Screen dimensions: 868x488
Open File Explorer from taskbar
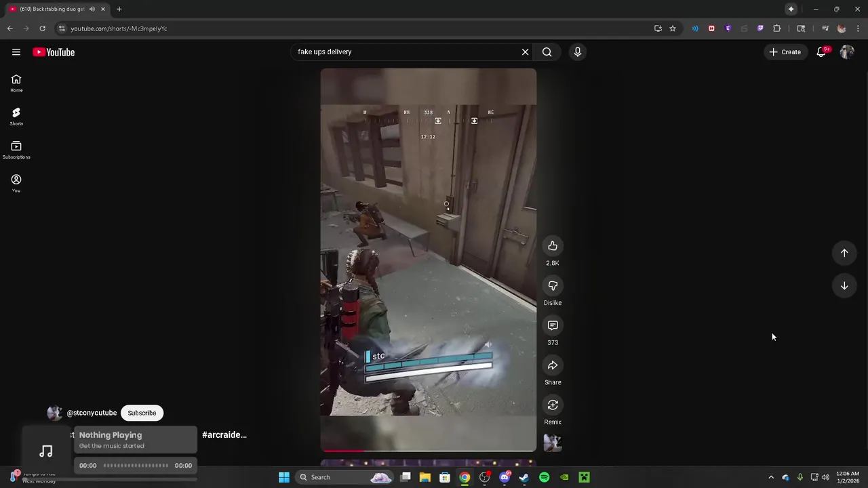pos(425,477)
